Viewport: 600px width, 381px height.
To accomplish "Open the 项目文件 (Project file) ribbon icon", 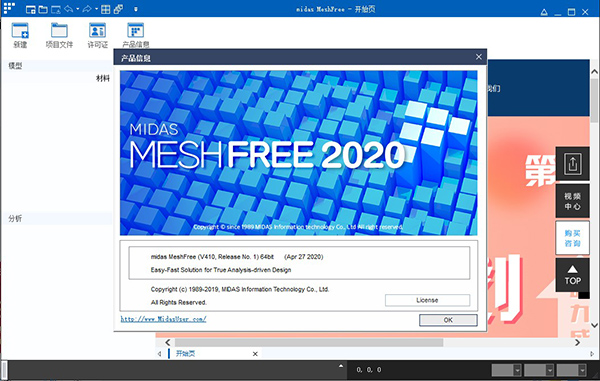I will click(x=59, y=35).
